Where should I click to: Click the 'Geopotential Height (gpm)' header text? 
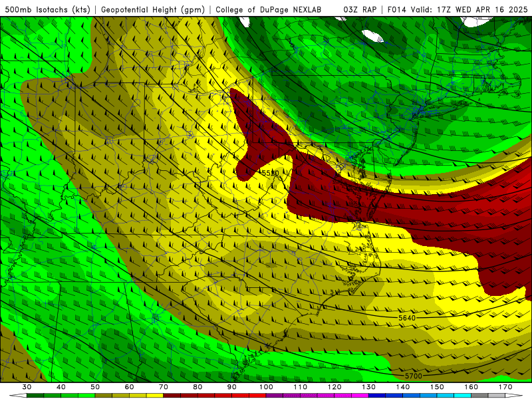point(153,9)
